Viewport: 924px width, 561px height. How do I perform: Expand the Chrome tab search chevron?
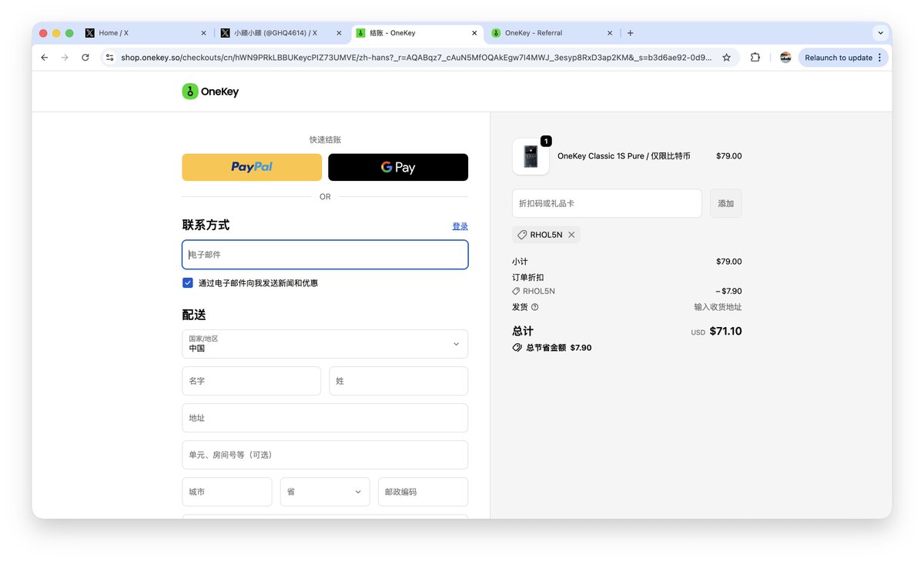[x=880, y=33]
